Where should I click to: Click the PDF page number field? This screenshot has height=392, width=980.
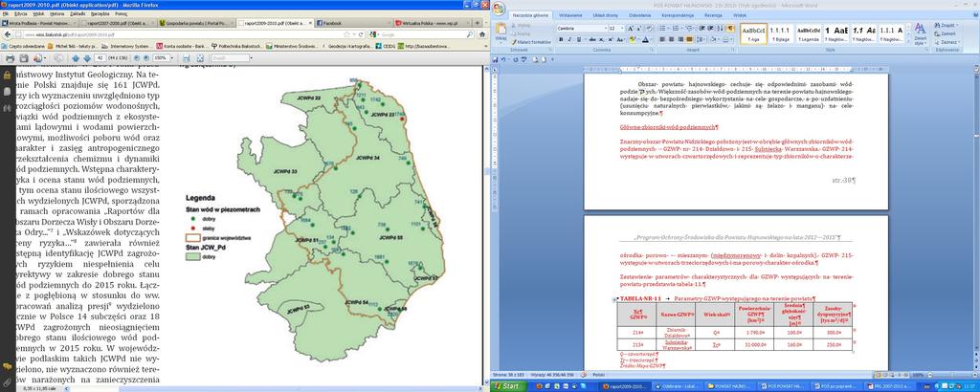pyautogui.click(x=100, y=58)
